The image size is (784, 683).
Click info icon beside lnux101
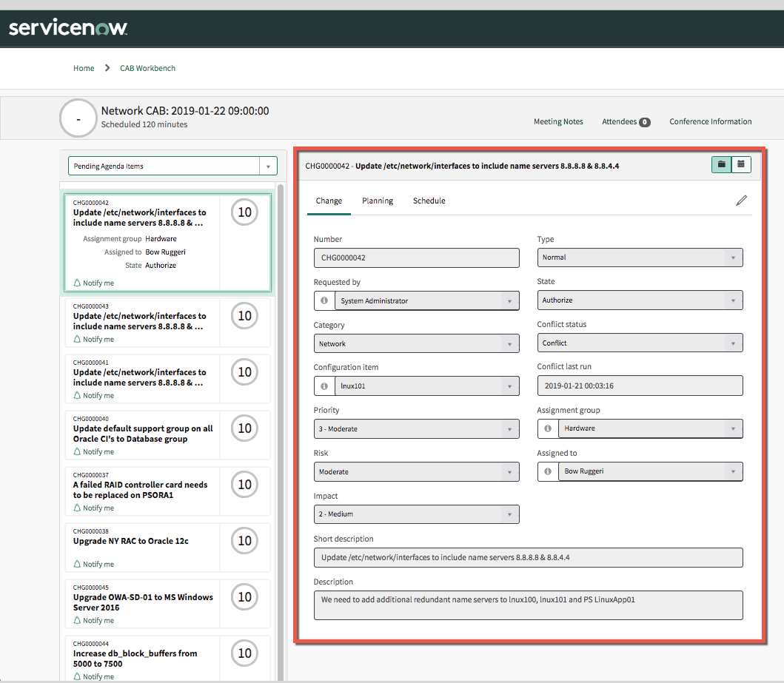324,386
